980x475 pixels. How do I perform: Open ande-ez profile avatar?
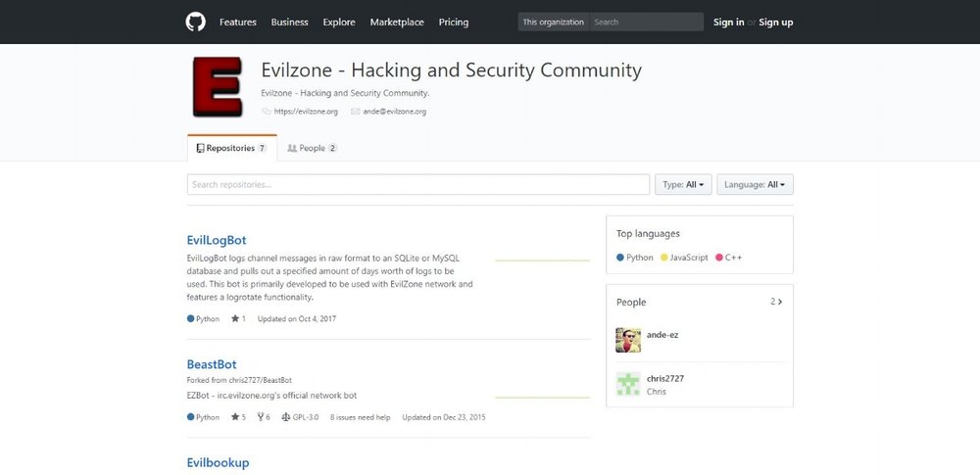[628, 340]
